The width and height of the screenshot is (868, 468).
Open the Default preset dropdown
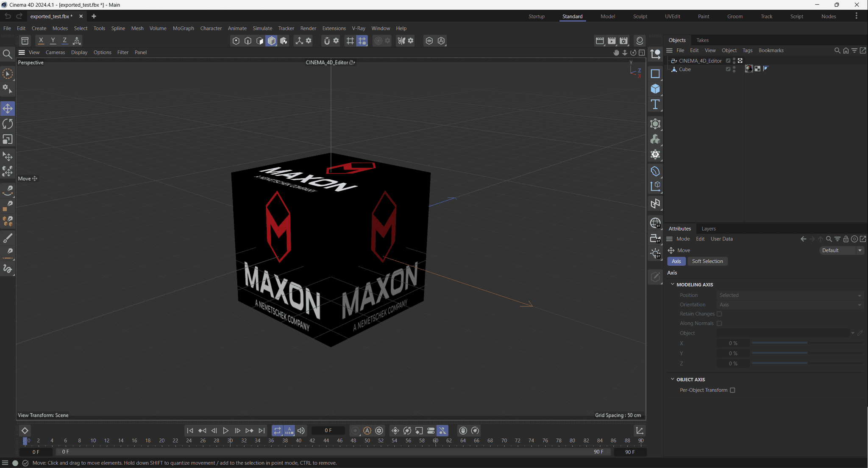pos(842,251)
